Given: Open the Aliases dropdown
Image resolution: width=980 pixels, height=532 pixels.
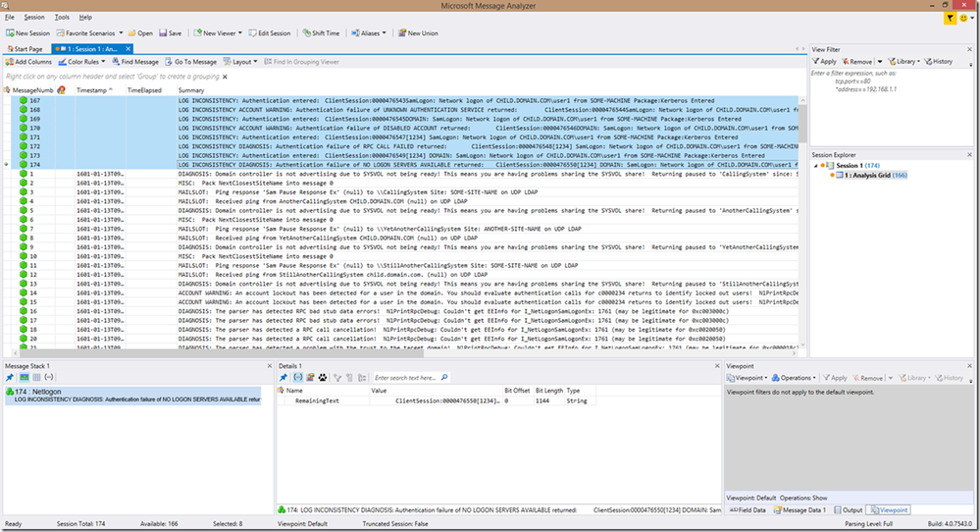Looking at the screenshot, I should (x=369, y=33).
